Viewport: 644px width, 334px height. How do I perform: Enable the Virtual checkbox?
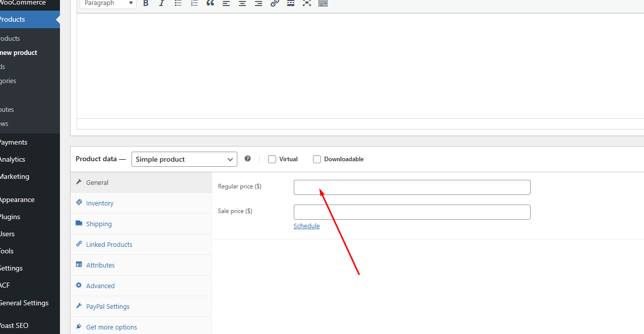[272, 159]
